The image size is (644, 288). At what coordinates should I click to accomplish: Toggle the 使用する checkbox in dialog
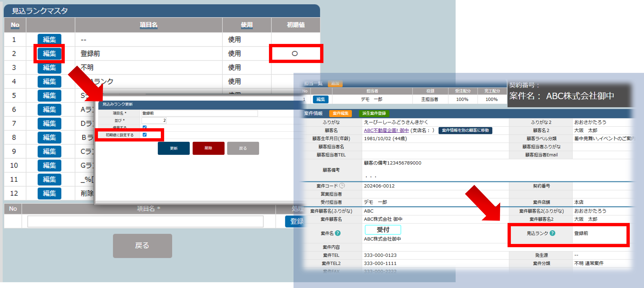[145, 127]
